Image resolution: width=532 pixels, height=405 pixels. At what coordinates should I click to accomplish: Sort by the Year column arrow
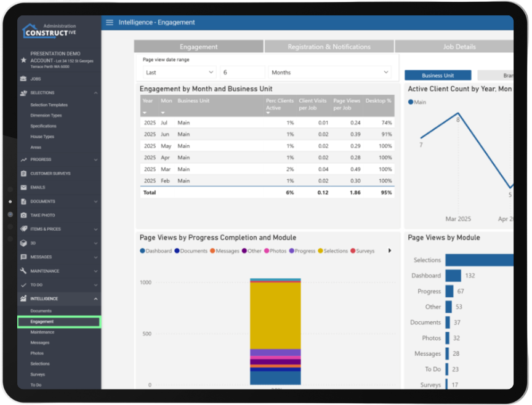coord(145,113)
